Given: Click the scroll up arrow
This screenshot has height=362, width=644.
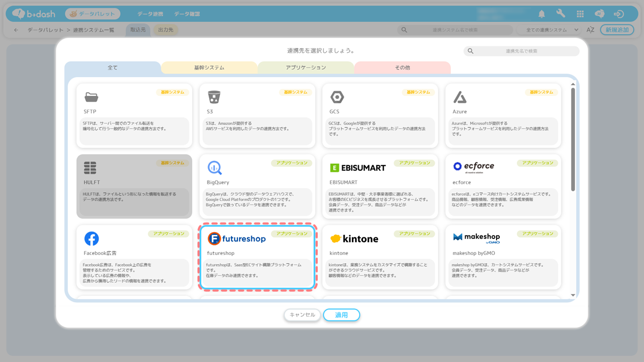Looking at the screenshot, I should (x=573, y=84).
